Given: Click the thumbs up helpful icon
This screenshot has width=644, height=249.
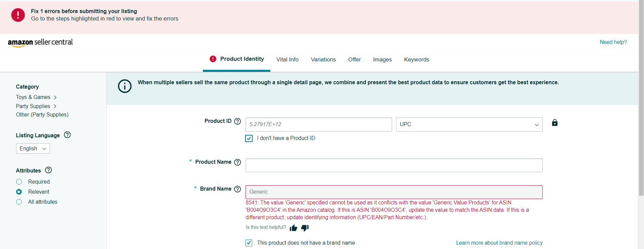Looking at the screenshot, I should coord(293,228).
